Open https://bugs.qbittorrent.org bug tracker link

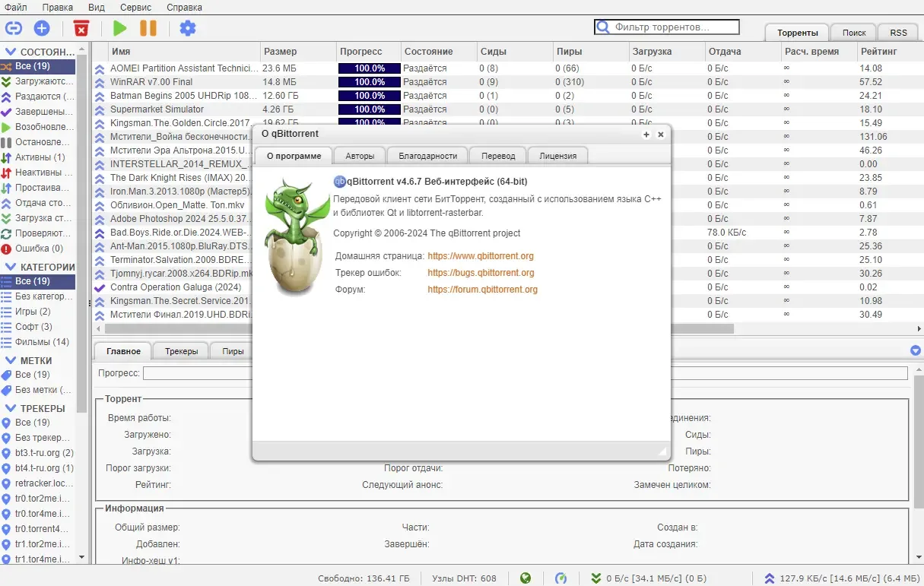pyautogui.click(x=481, y=273)
